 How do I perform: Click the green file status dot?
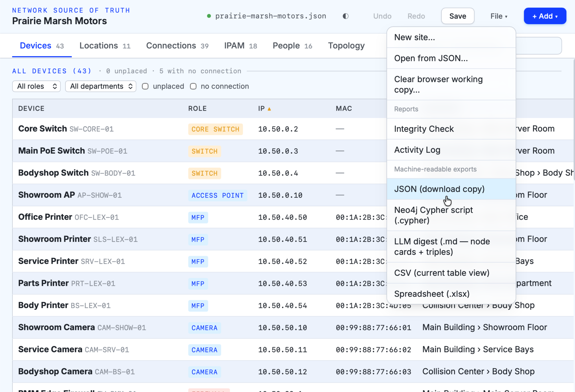(x=209, y=16)
